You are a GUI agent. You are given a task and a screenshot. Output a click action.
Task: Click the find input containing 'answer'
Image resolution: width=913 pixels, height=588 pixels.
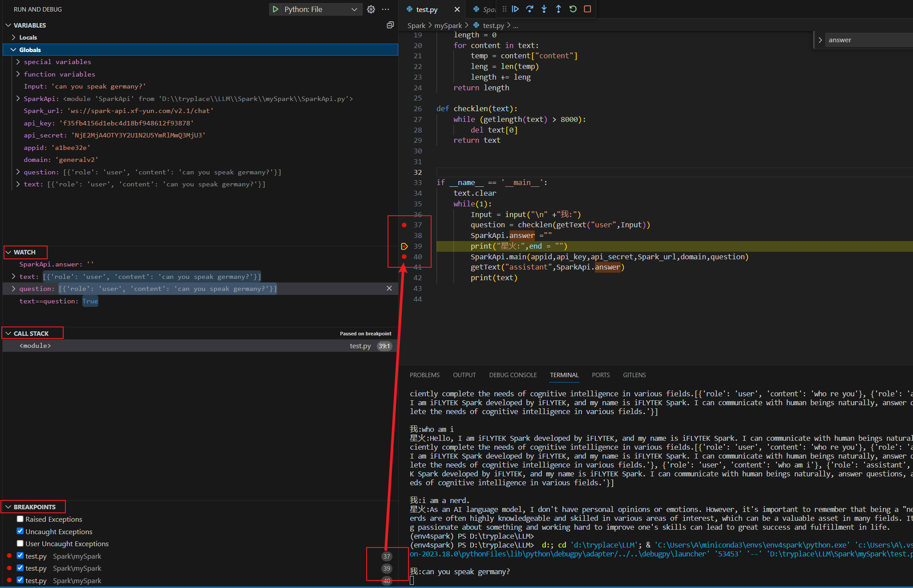tap(869, 40)
